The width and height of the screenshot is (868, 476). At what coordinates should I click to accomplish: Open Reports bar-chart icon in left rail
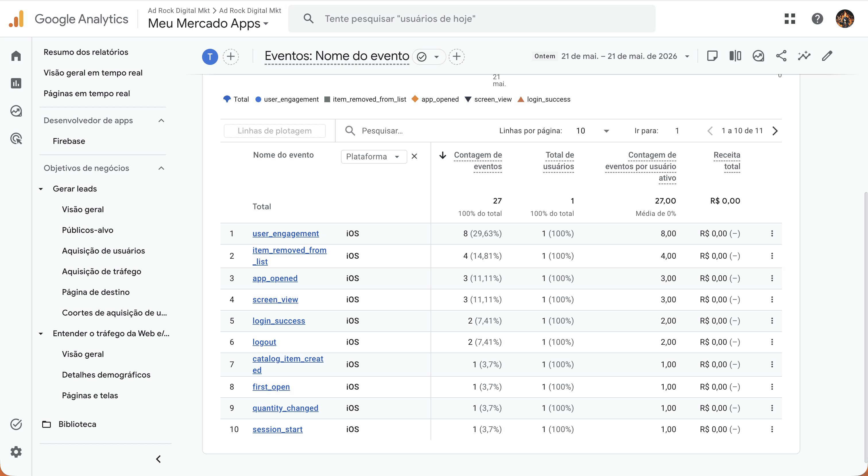click(x=16, y=83)
